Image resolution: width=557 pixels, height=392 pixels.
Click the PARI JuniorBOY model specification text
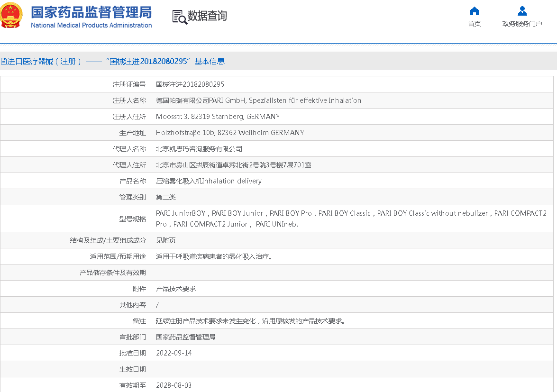point(351,219)
